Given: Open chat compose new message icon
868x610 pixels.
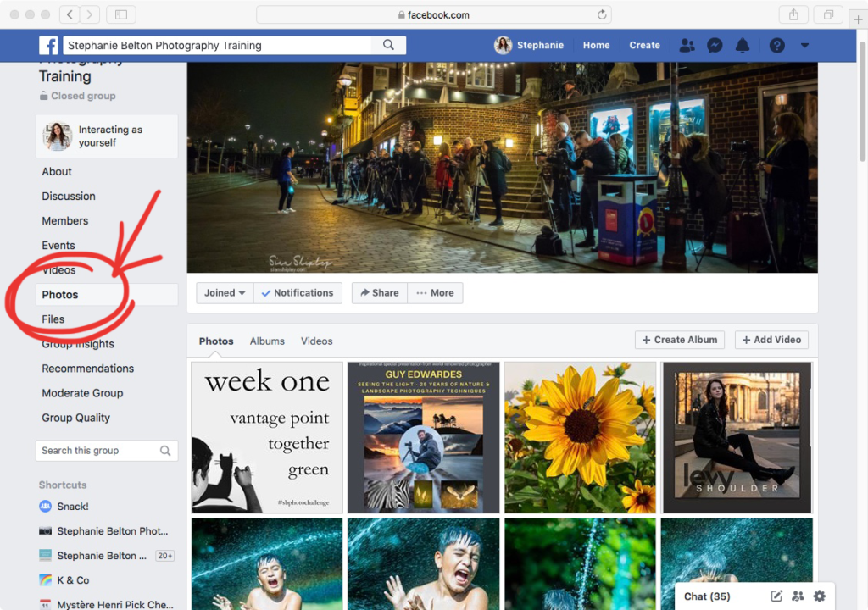Looking at the screenshot, I should click(776, 596).
